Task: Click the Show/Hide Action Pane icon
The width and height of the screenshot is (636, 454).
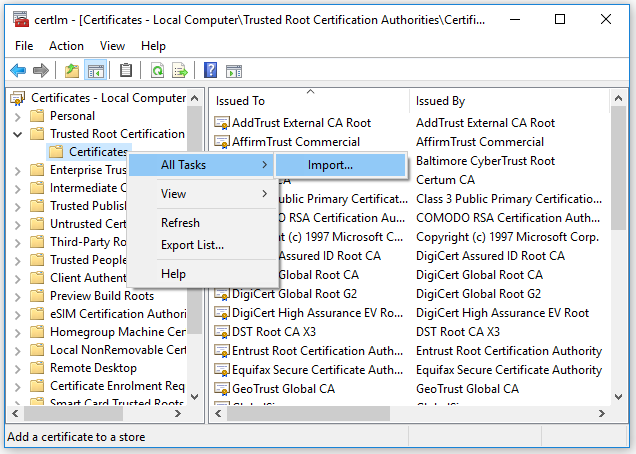Action: [234, 70]
